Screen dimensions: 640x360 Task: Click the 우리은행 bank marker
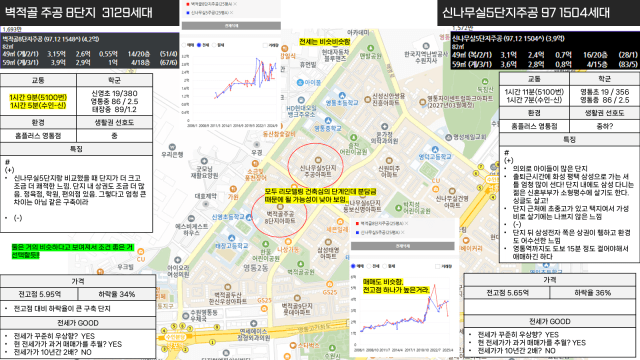172,147
